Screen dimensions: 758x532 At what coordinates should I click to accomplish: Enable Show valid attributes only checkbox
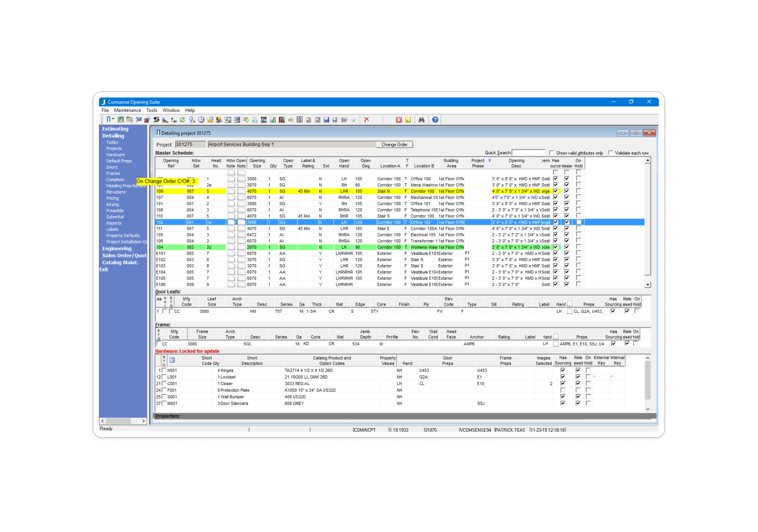pyautogui.click(x=551, y=153)
